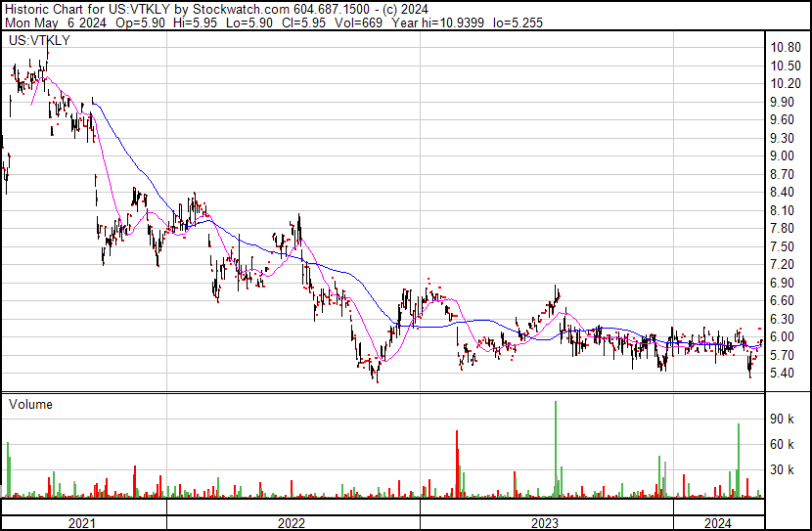The image size is (812, 531).
Task: Click the Stockwatch.com phone number 604.687.1500
Action: point(332,9)
